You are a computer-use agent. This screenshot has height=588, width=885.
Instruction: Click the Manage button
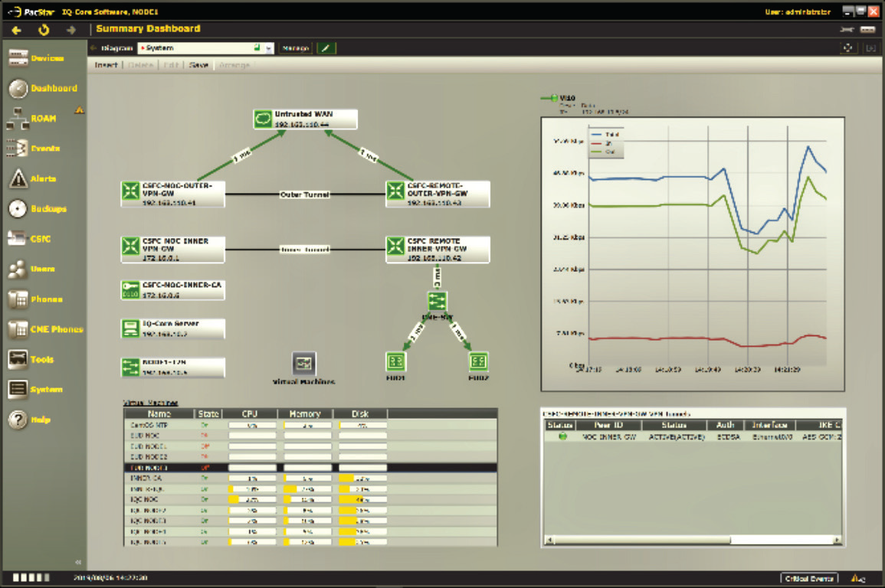click(x=295, y=48)
